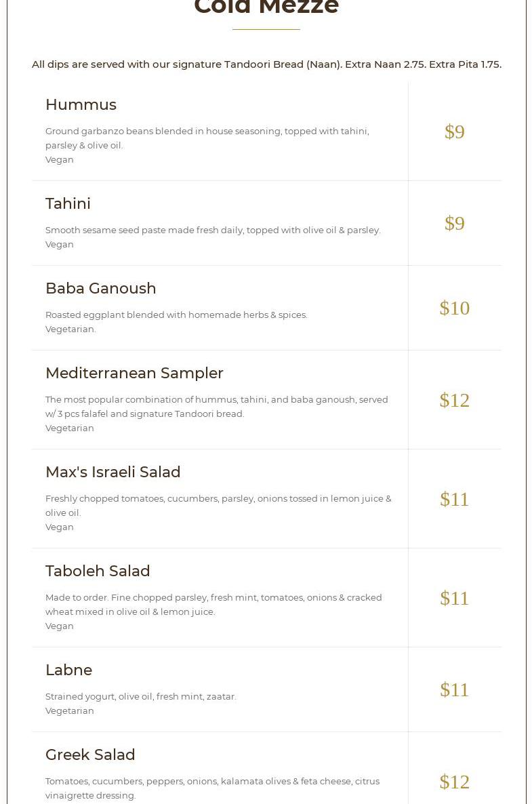
Task: Open the Labne menu item title
Action: [68, 670]
